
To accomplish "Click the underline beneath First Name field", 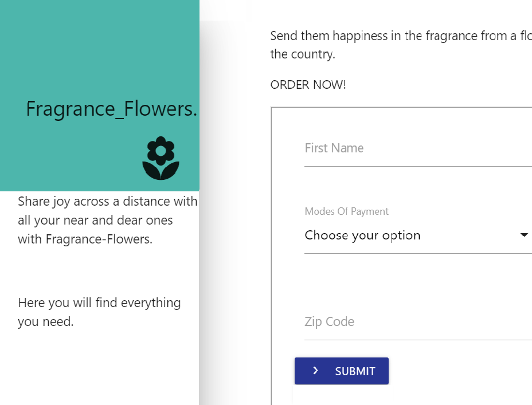I will [418, 166].
